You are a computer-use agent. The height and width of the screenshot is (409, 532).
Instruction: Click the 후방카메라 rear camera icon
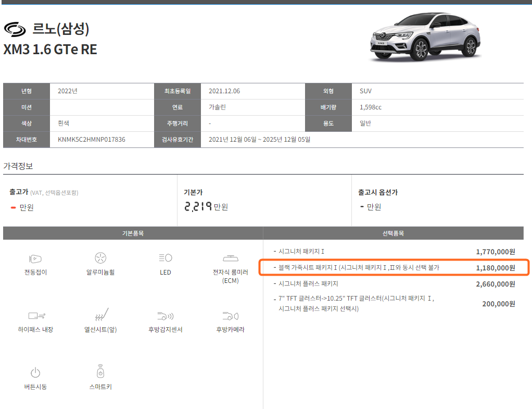pyautogui.click(x=231, y=316)
